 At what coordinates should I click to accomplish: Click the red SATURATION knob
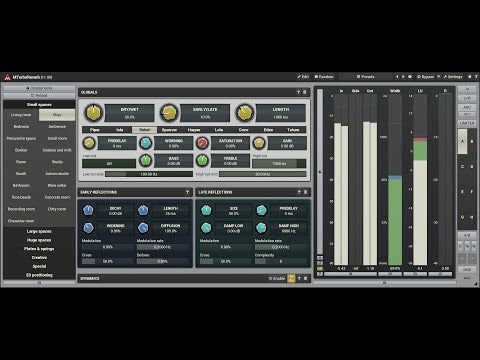tap(202, 143)
